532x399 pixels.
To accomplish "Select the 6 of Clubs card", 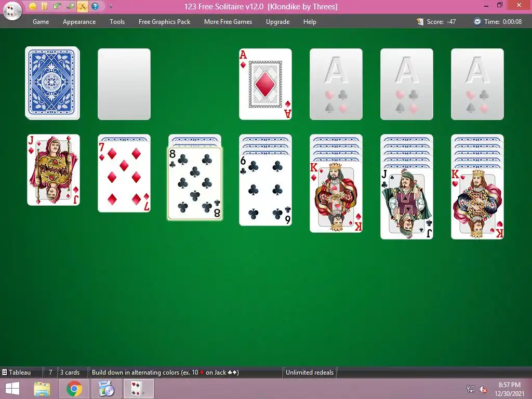I will point(265,190).
